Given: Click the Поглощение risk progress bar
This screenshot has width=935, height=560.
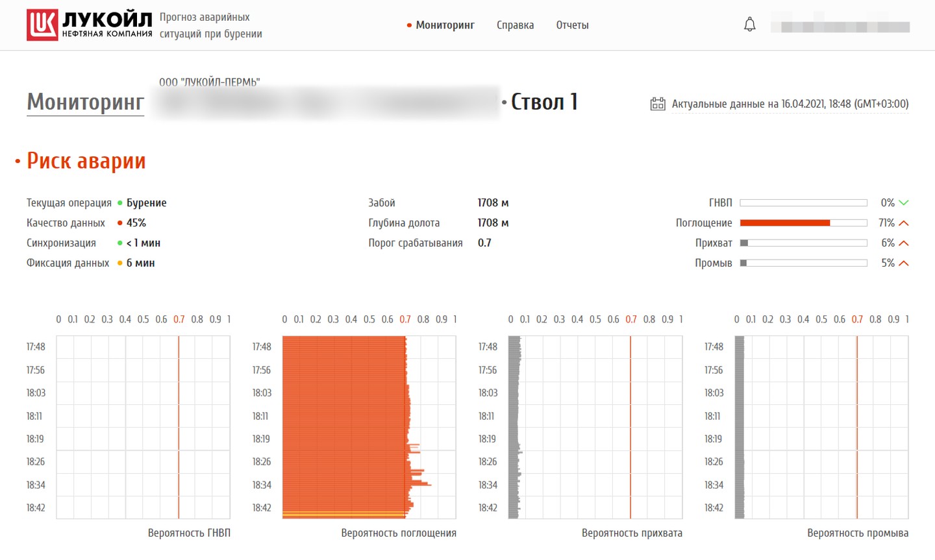Looking at the screenshot, I should (x=803, y=223).
